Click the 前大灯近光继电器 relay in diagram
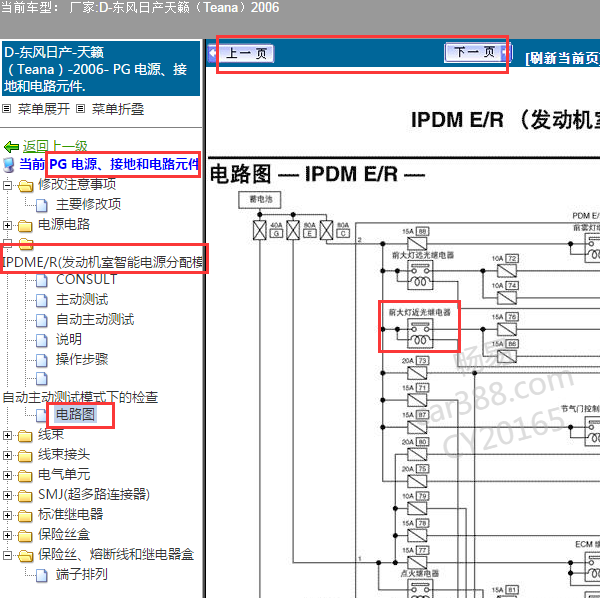Viewport: 600px width, 598px height. pos(420,335)
